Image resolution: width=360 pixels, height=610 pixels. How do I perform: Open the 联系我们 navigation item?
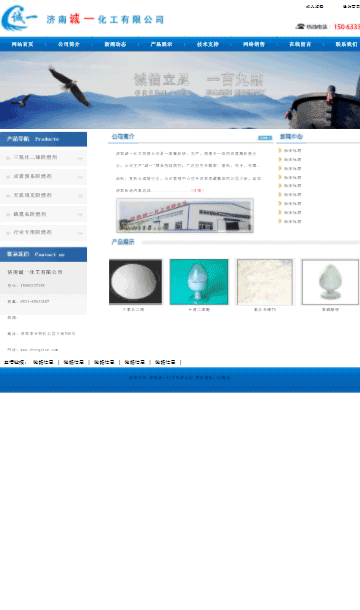click(x=346, y=44)
